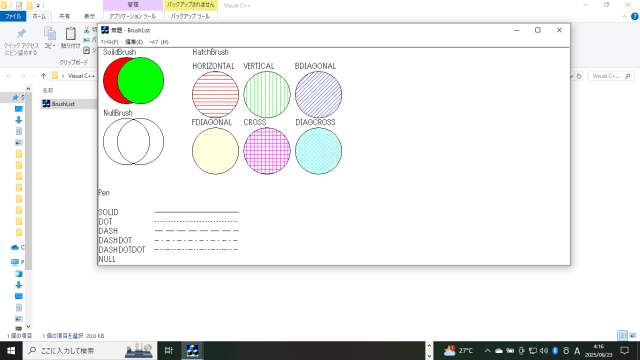This screenshot has width=640, height=360.
Task: Go up one folder level with the up arrow
Action: click(x=44, y=76)
